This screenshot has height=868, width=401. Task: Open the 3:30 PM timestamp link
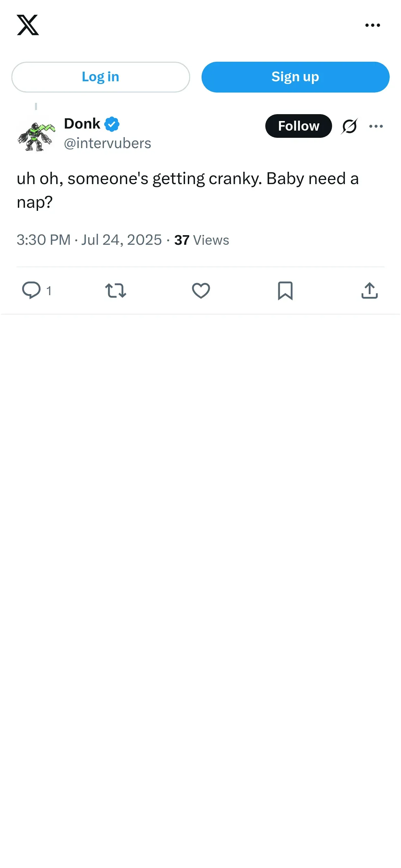pos(89,240)
